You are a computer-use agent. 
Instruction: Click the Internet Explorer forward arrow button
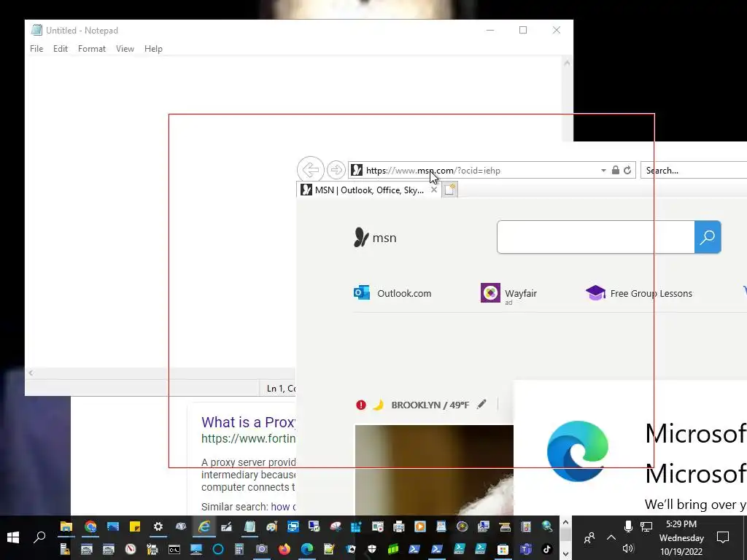coord(336,170)
